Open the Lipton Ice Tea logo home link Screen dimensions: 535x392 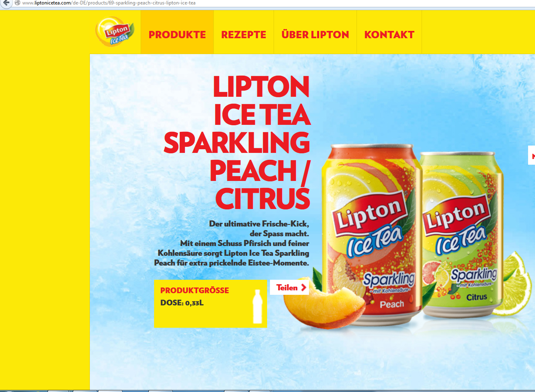pyautogui.click(x=115, y=32)
